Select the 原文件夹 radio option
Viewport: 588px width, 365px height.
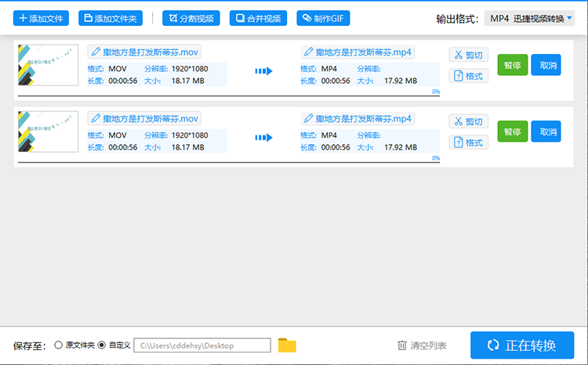tap(59, 345)
